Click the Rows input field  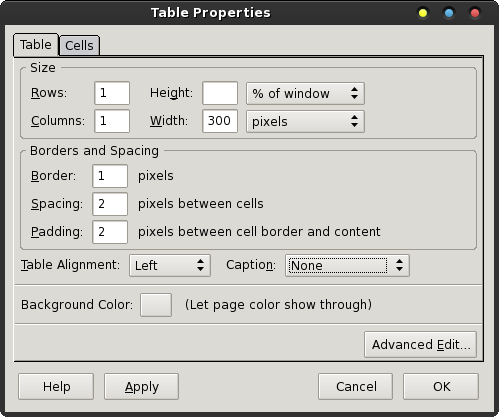(x=112, y=93)
